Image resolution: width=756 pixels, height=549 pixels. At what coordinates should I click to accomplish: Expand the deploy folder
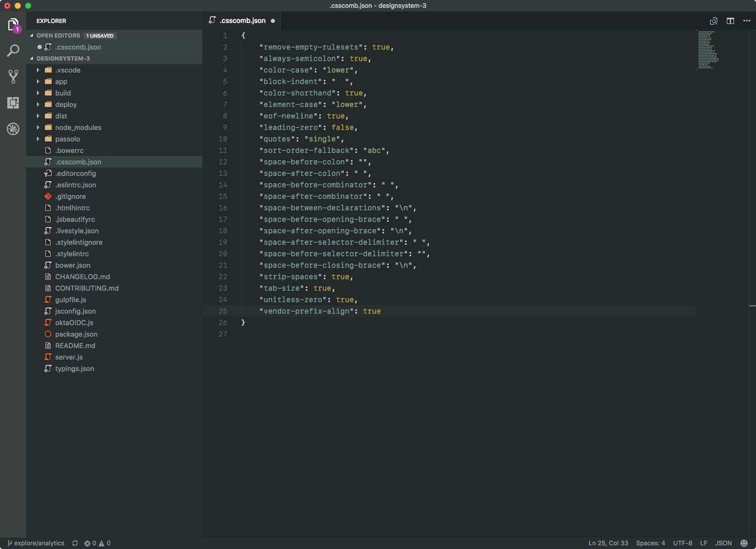[x=38, y=104]
